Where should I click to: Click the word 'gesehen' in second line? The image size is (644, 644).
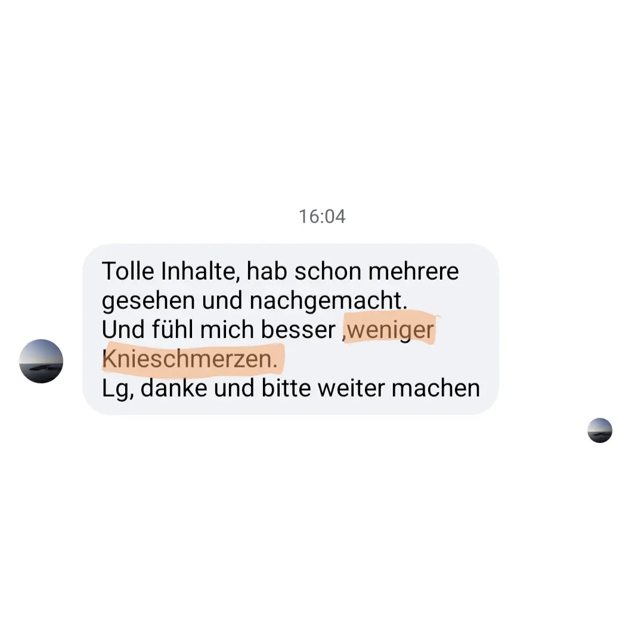click(148, 302)
